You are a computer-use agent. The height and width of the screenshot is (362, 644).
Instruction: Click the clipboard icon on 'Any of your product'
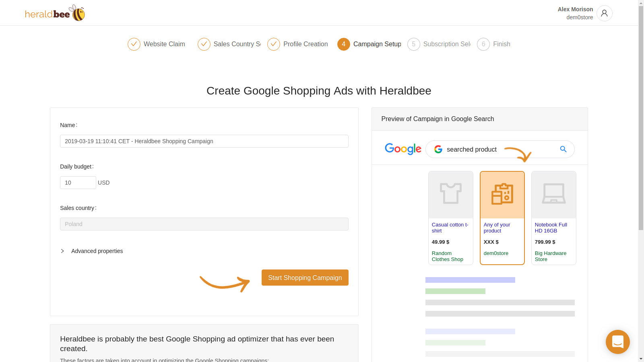point(502,194)
